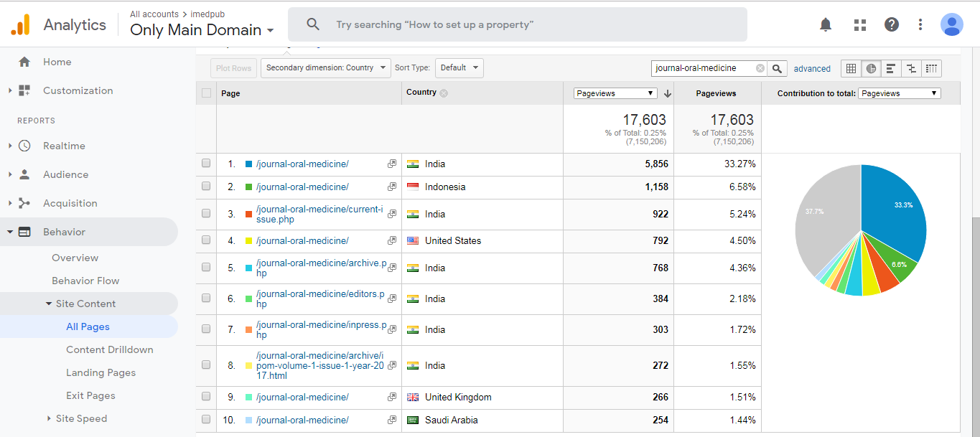This screenshot has width=980, height=437.
Task: Go to Behavior Flow report
Action: point(85,281)
